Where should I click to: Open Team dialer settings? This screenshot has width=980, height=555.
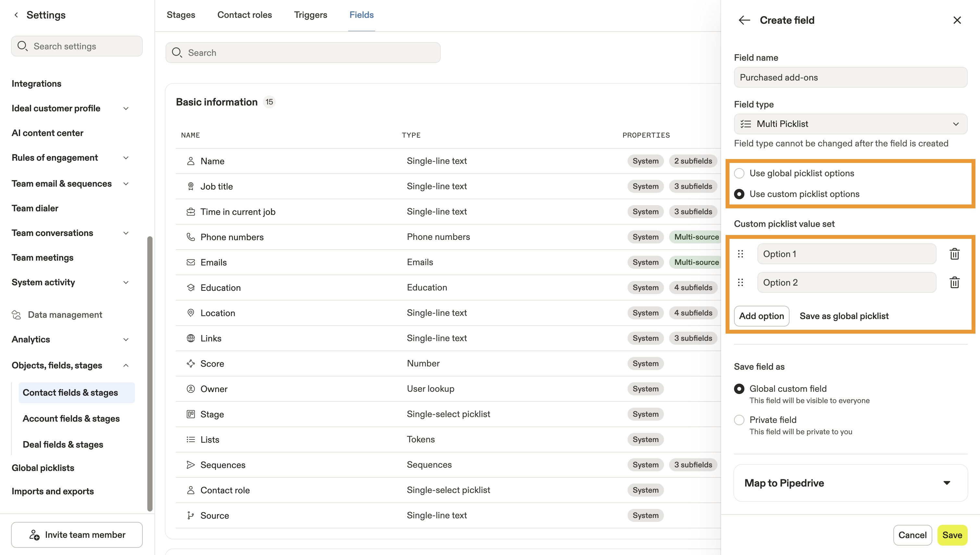[x=35, y=208]
